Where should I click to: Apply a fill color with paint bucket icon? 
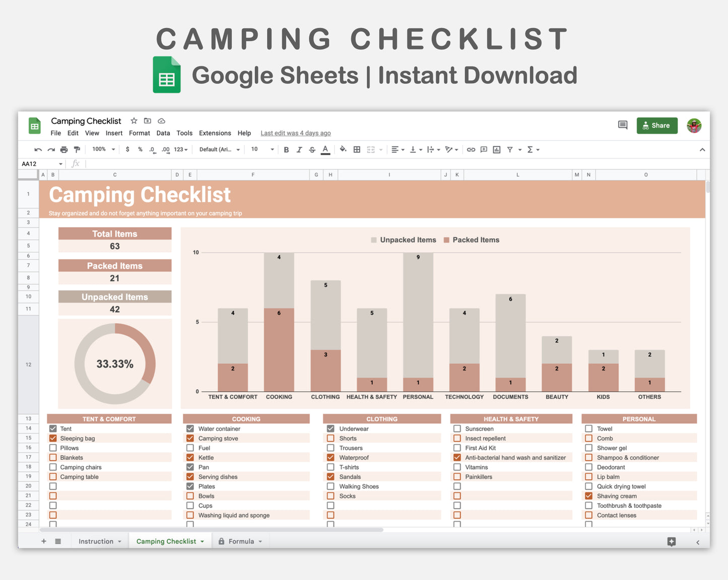tap(343, 150)
